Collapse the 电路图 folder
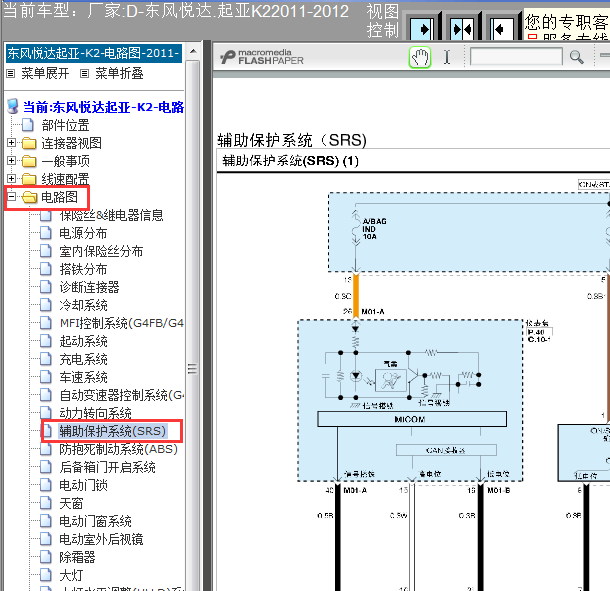The width and height of the screenshot is (610, 591). [x=11, y=196]
